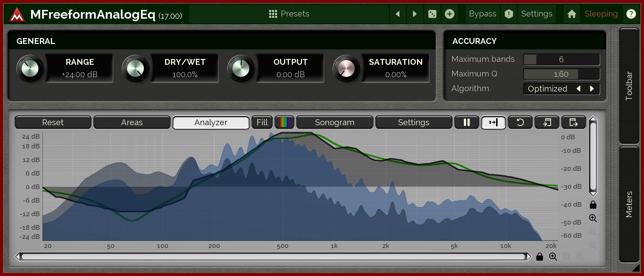The image size is (644, 276).
Task: Expand the Toolbar side panel
Action: (x=629, y=86)
